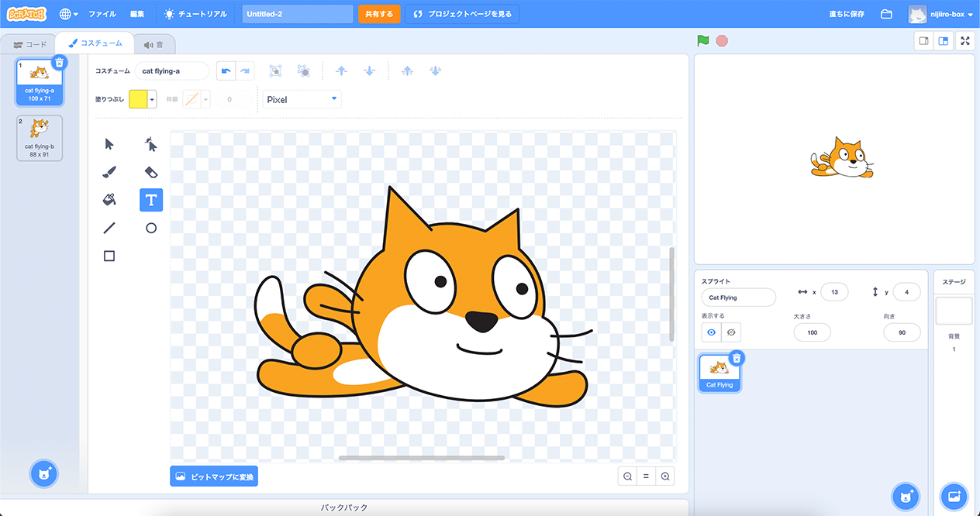The height and width of the screenshot is (516, 980).
Task: Select the Eraser tool
Action: [x=151, y=172]
